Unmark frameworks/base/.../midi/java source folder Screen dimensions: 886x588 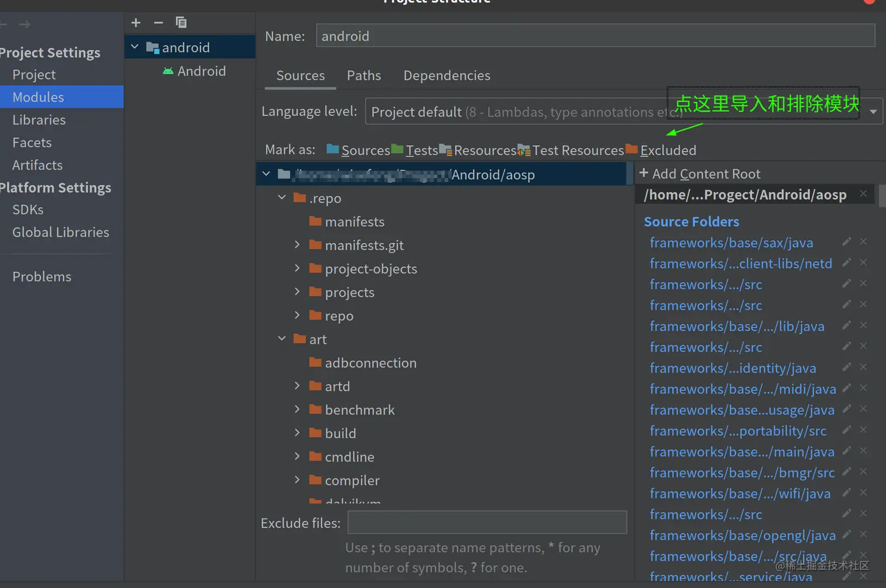point(863,388)
